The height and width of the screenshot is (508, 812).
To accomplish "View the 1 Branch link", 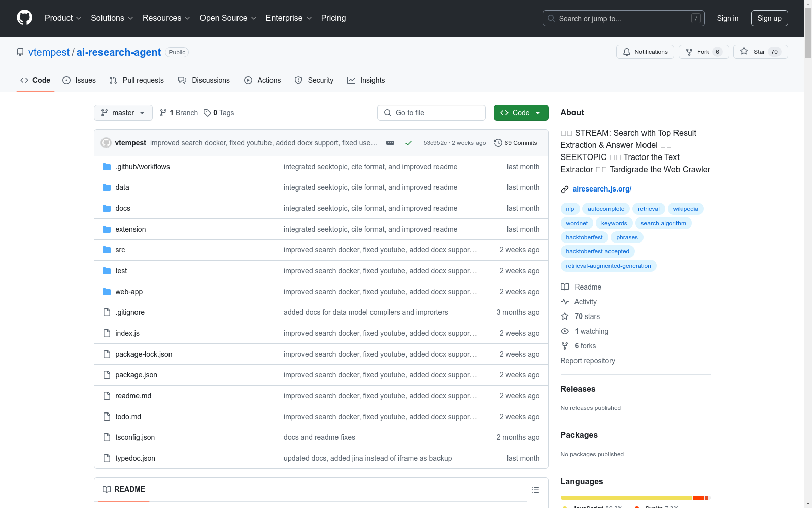I will 179,113.
